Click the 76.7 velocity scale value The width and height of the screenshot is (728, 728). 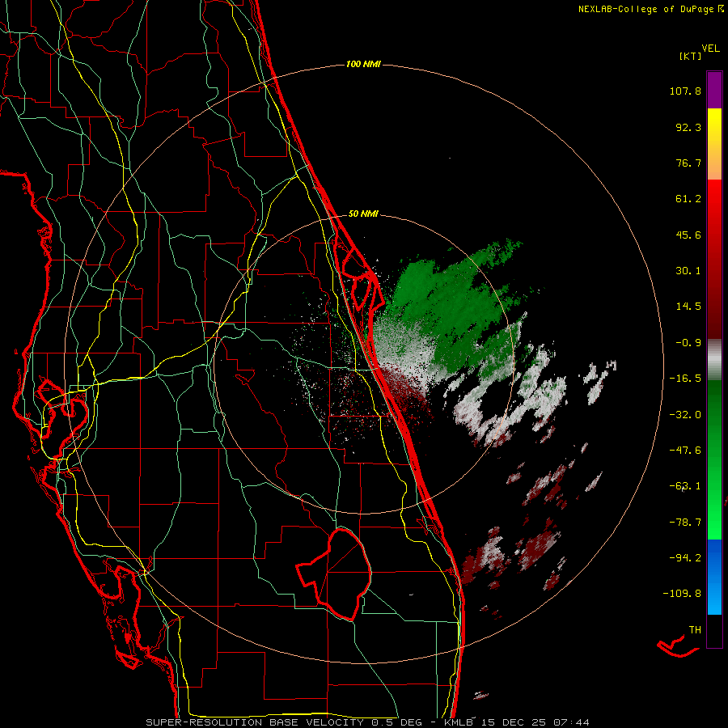688,163
